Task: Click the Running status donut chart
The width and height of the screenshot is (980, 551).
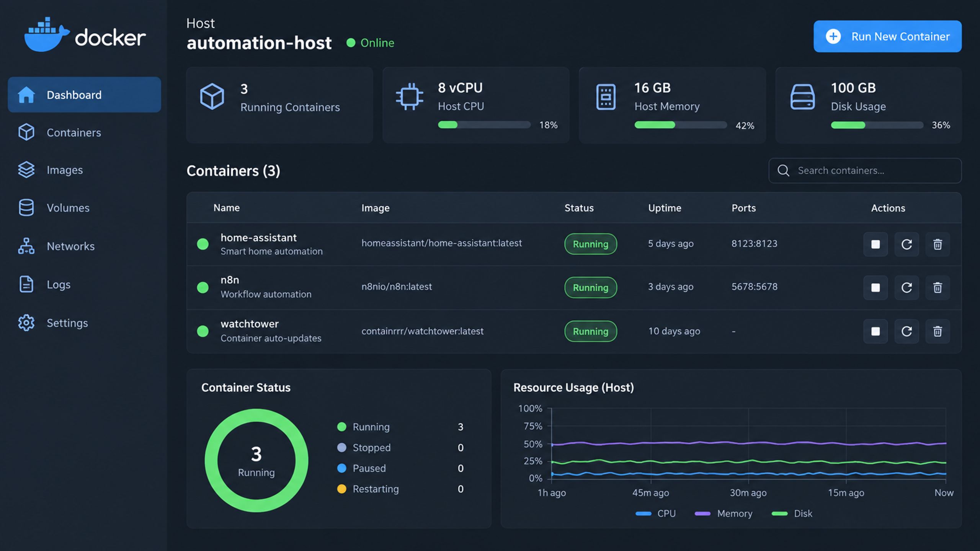Action: 256,460
